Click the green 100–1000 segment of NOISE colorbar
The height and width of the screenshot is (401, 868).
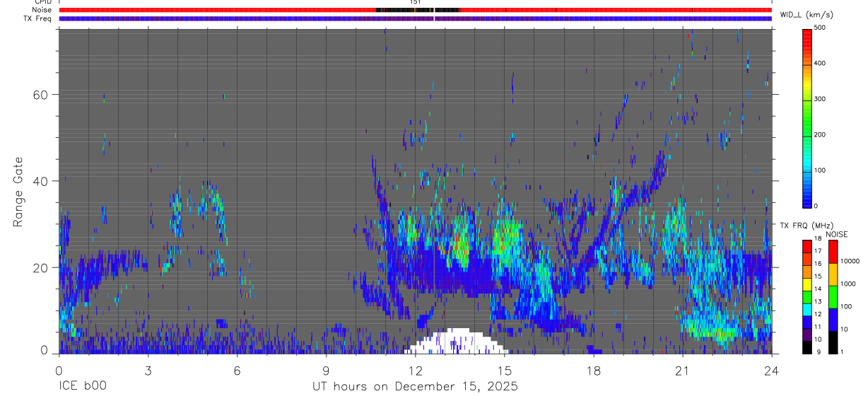coord(833,296)
